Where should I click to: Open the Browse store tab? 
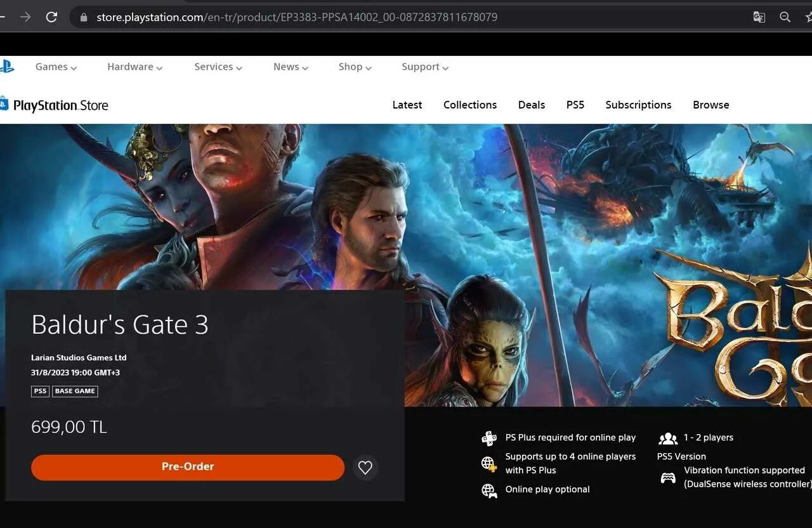point(711,105)
